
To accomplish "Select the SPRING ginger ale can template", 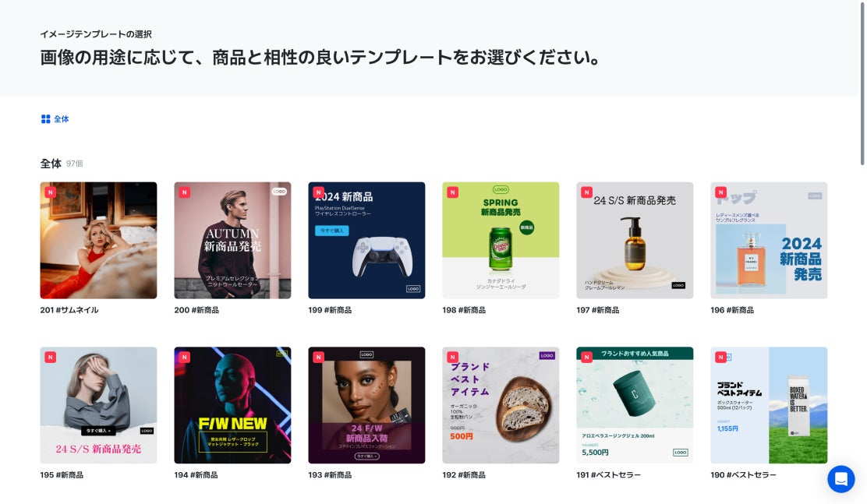I will pos(501,241).
